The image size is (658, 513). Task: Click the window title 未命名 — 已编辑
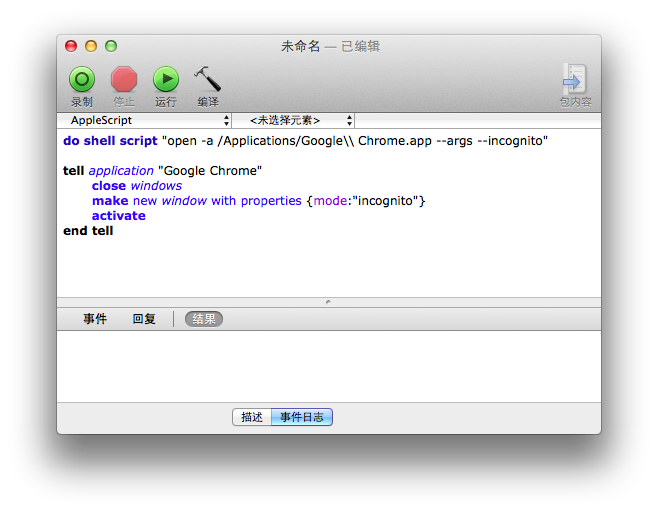click(330, 46)
